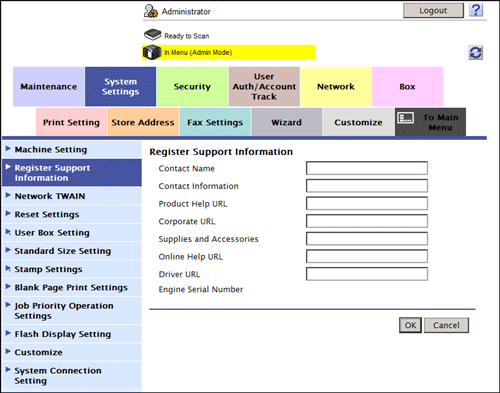The image size is (500, 393).
Task: Click the printer icon in Admin Mode bar
Action: 152,52
